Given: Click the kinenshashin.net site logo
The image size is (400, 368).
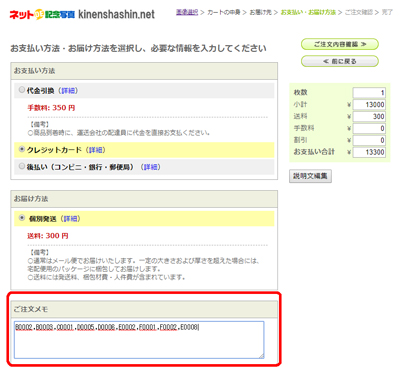Looking at the screenshot, I should [x=82, y=15].
